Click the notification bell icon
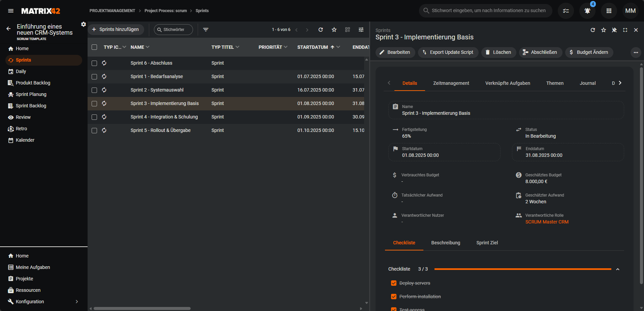This screenshot has height=311, width=644. click(587, 11)
